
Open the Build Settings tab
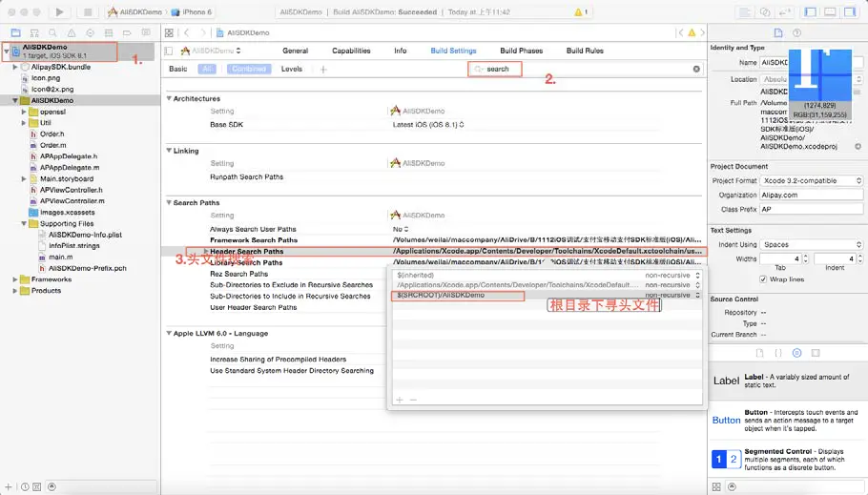(x=453, y=51)
